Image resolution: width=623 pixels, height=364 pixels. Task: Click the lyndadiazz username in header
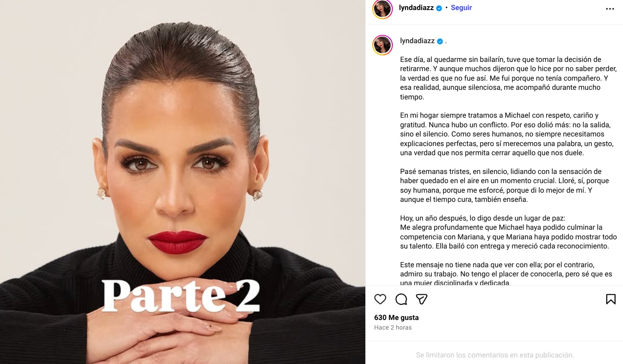click(x=416, y=7)
